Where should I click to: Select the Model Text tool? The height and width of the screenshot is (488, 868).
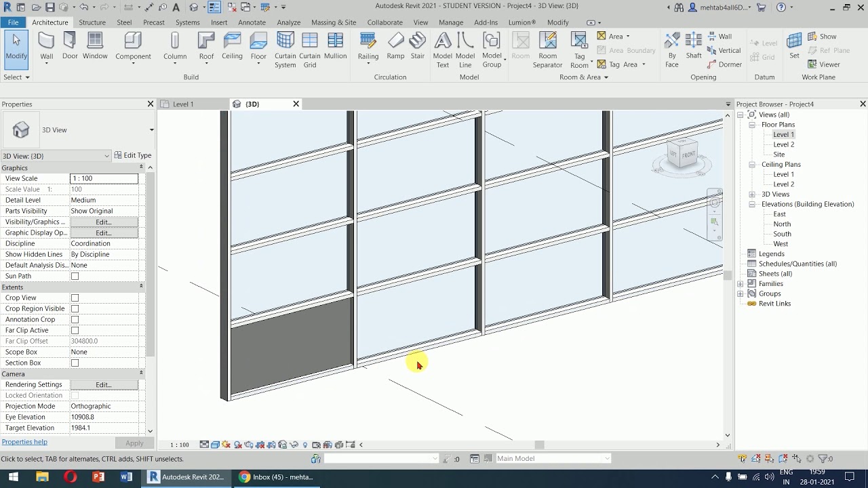click(x=442, y=50)
